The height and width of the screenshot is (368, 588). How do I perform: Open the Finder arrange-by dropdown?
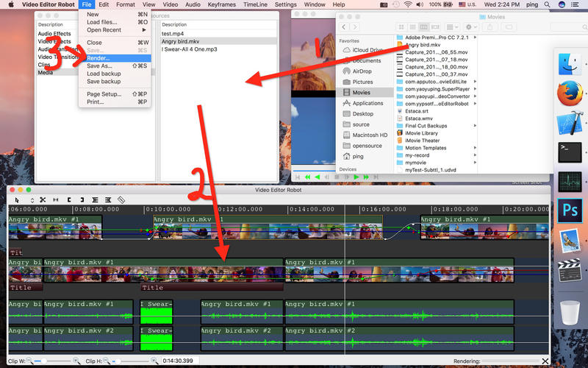[453, 27]
